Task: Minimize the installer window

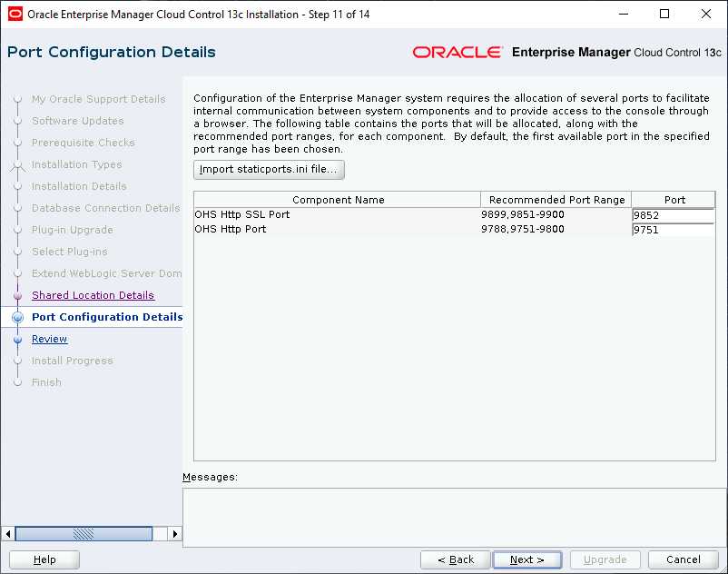Action: 624,14
